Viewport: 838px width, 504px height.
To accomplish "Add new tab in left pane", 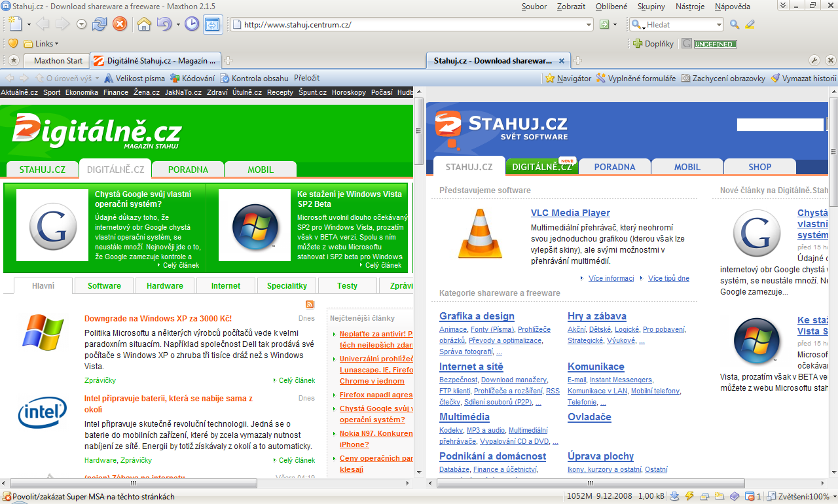I will 228,60.
